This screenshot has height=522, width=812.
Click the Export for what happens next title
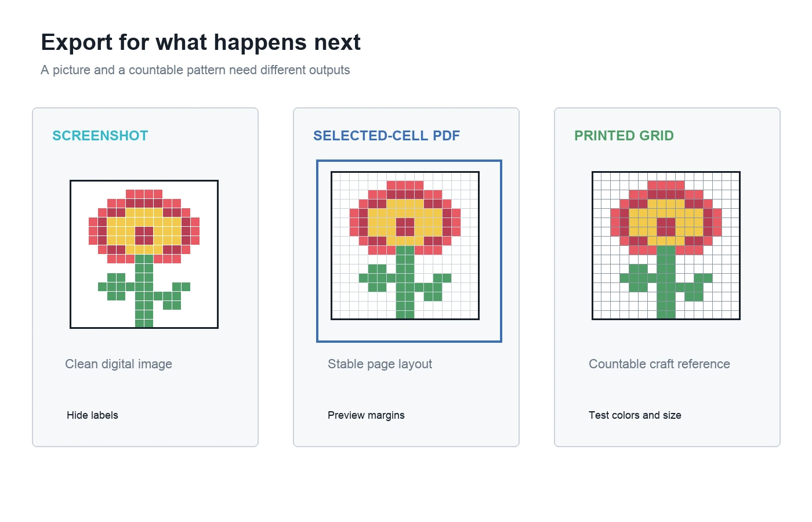[x=201, y=42]
